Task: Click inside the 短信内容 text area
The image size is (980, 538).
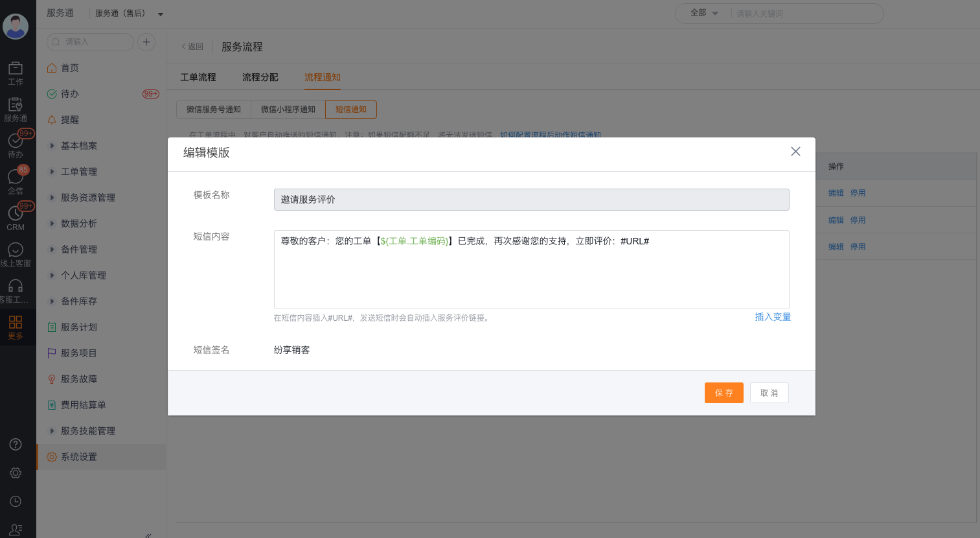Action: (x=532, y=270)
